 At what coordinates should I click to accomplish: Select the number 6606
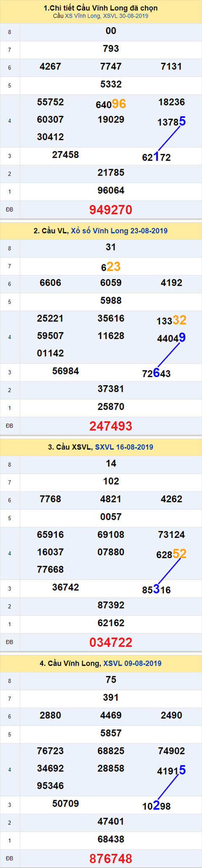pos(50,283)
